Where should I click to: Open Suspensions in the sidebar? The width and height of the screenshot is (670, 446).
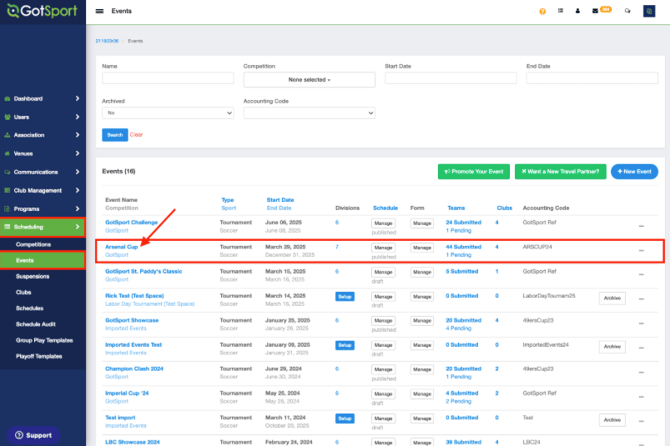click(x=32, y=277)
